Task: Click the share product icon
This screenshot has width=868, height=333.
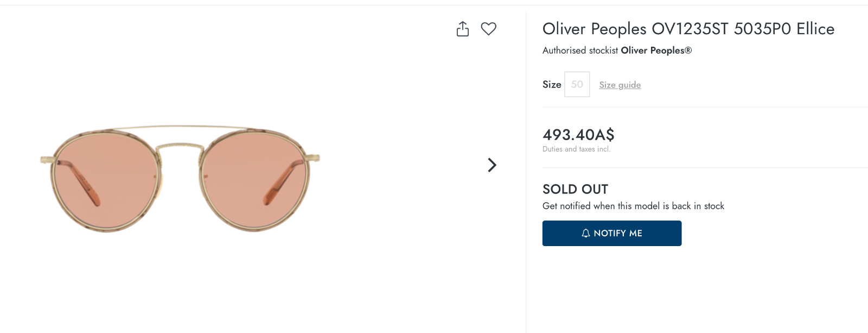Action: pyautogui.click(x=463, y=29)
